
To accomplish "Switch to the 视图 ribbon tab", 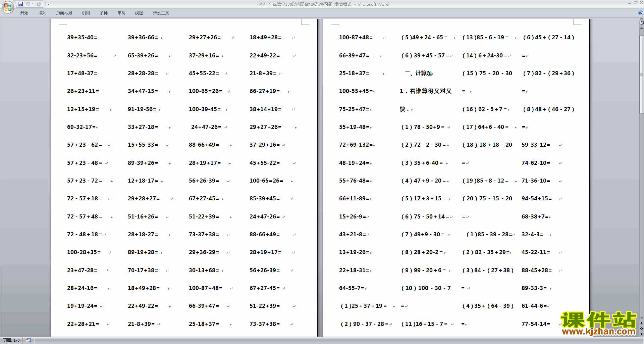I will tap(139, 13).
